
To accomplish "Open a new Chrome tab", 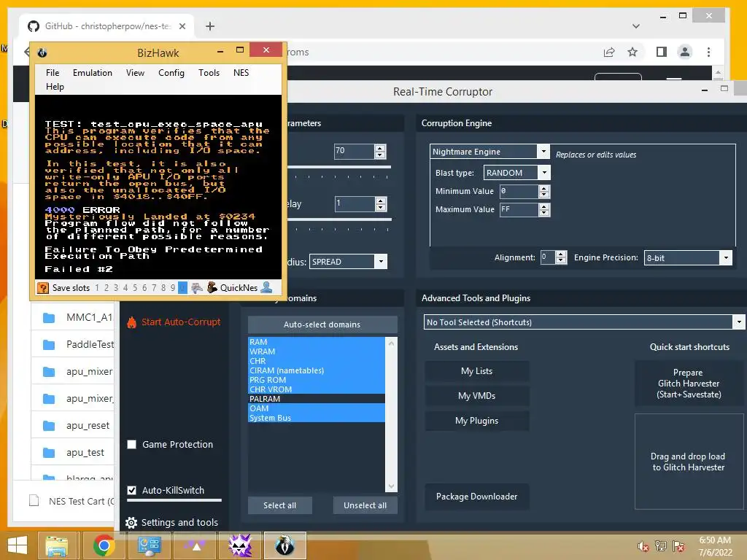I will coord(210,26).
